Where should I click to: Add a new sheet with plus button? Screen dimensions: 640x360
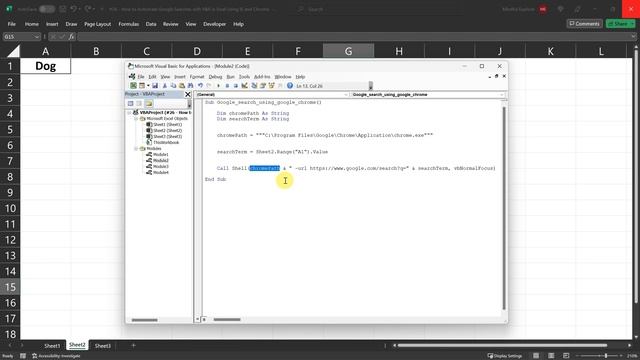[x=133, y=346]
